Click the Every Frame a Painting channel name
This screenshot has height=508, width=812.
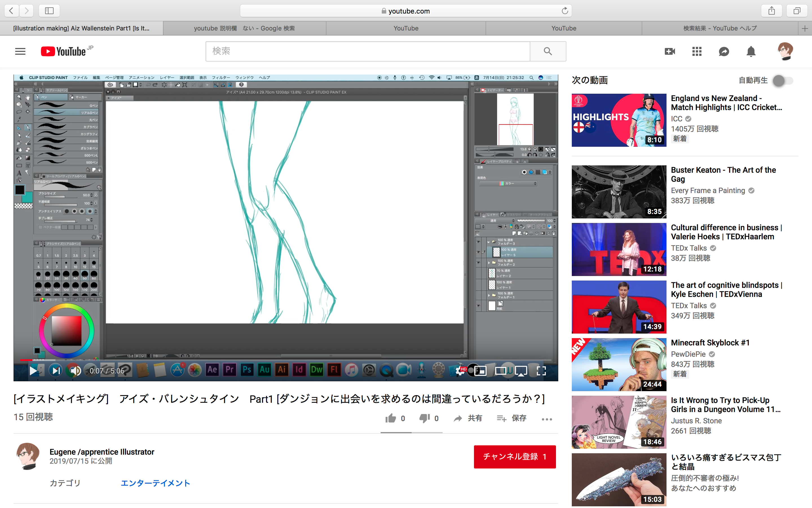coord(708,191)
